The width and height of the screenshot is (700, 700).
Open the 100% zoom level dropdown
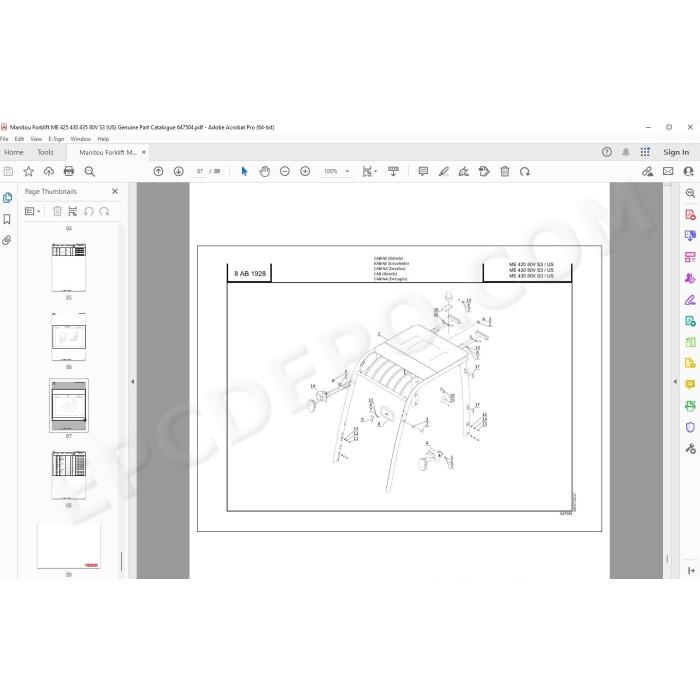coord(336,171)
